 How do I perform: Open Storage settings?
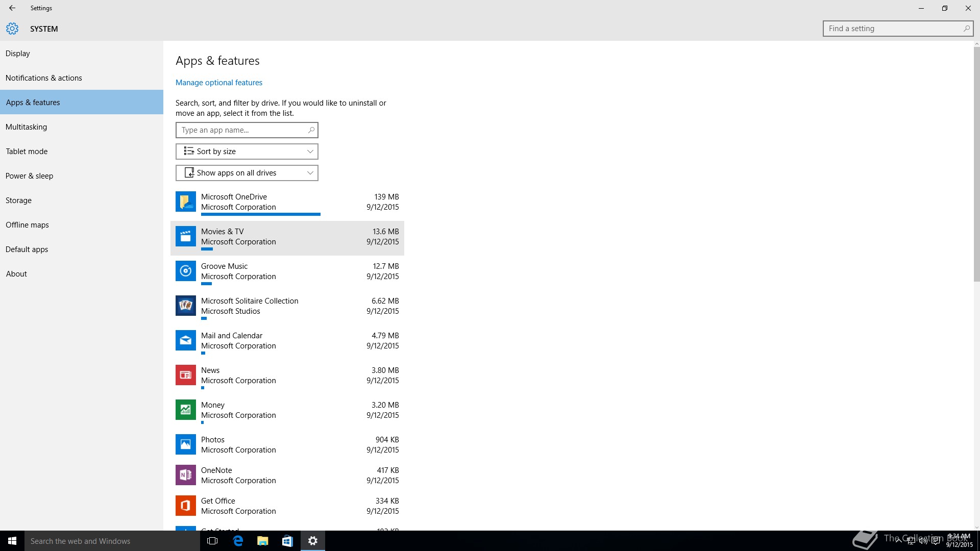[82, 201]
